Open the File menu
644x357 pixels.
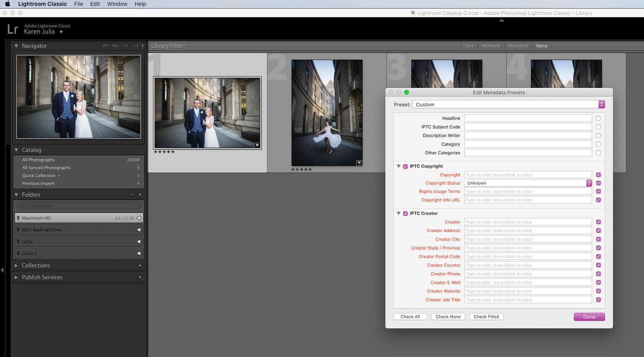click(x=78, y=4)
